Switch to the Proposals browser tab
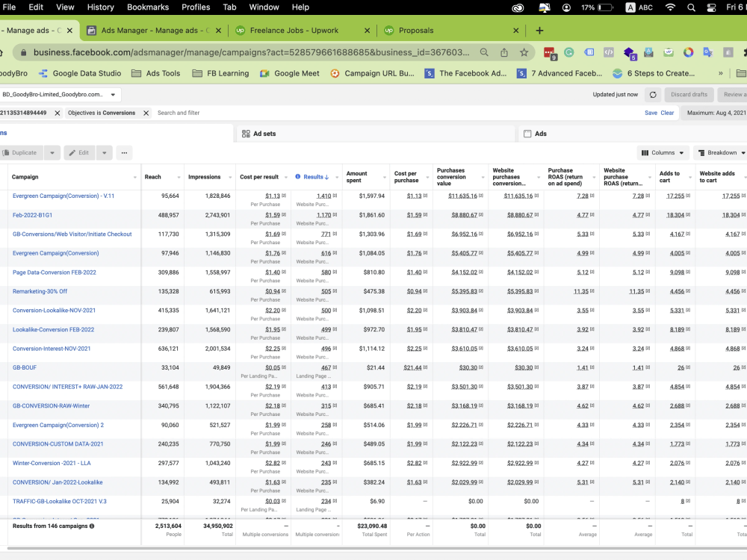 point(416,31)
